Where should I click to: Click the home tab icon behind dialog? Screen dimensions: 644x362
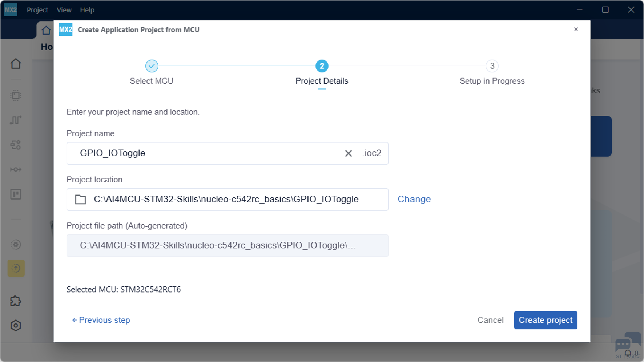46,30
